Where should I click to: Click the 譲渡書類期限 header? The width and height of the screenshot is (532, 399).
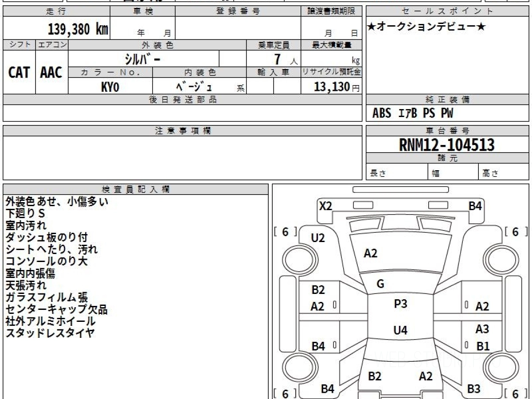pyautogui.click(x=332, y=12)
